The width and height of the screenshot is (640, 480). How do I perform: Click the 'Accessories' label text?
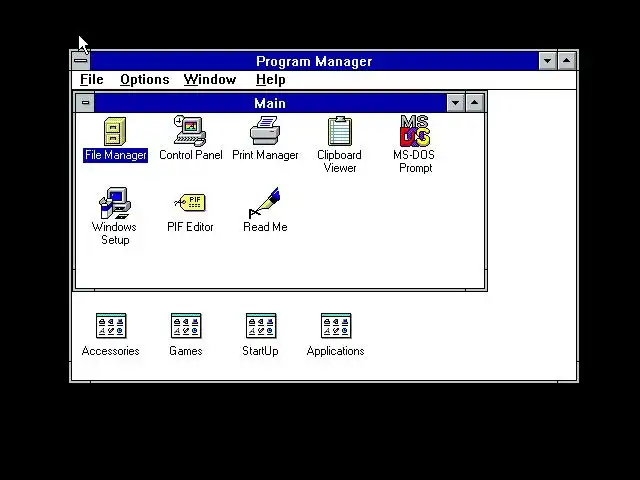pyautogui.click(x=111, y=351)
